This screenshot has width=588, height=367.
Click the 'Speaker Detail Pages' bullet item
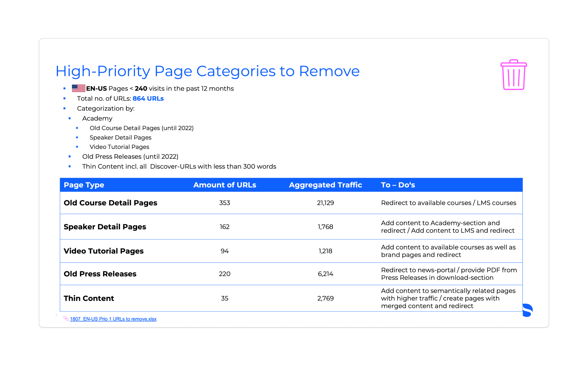point(120,138)
